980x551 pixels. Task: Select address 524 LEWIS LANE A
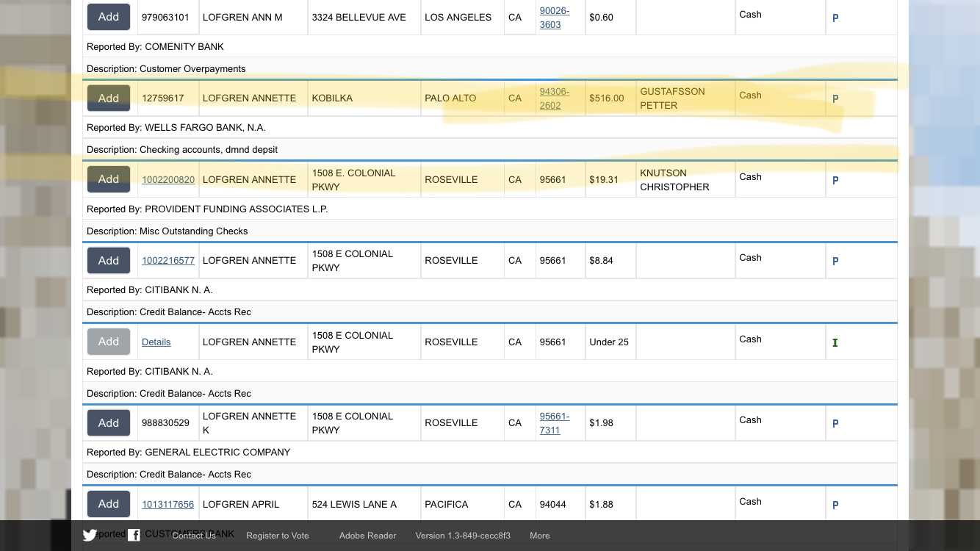coord(354,504)
